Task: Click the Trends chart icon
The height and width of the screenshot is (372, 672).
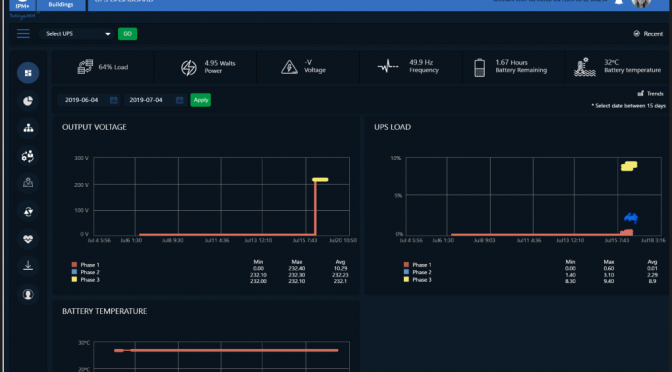Action: [641, 93]
